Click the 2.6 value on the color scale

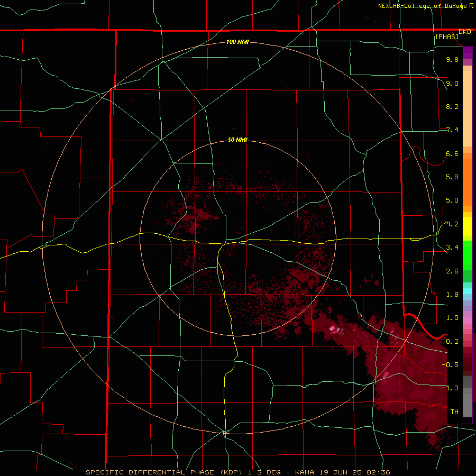pyautogui.click(x=452, y=271)
